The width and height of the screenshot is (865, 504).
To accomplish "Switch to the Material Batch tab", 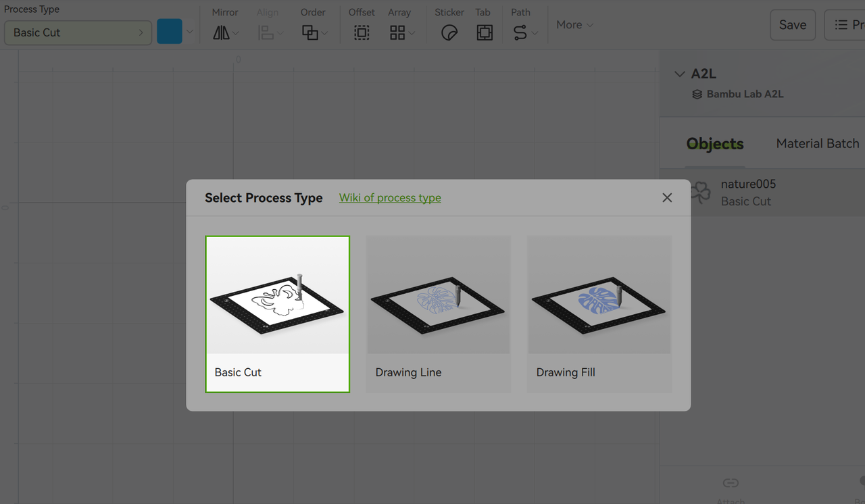I will [818, 143].
